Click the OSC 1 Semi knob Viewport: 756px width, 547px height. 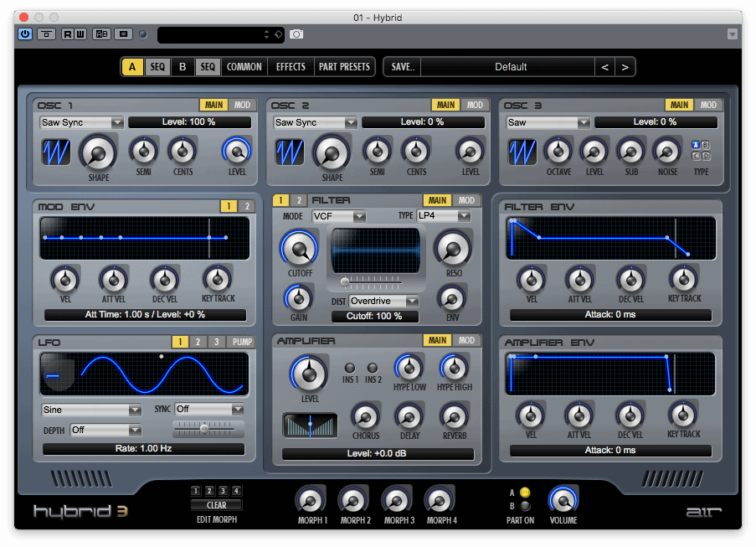pos(144,151)
